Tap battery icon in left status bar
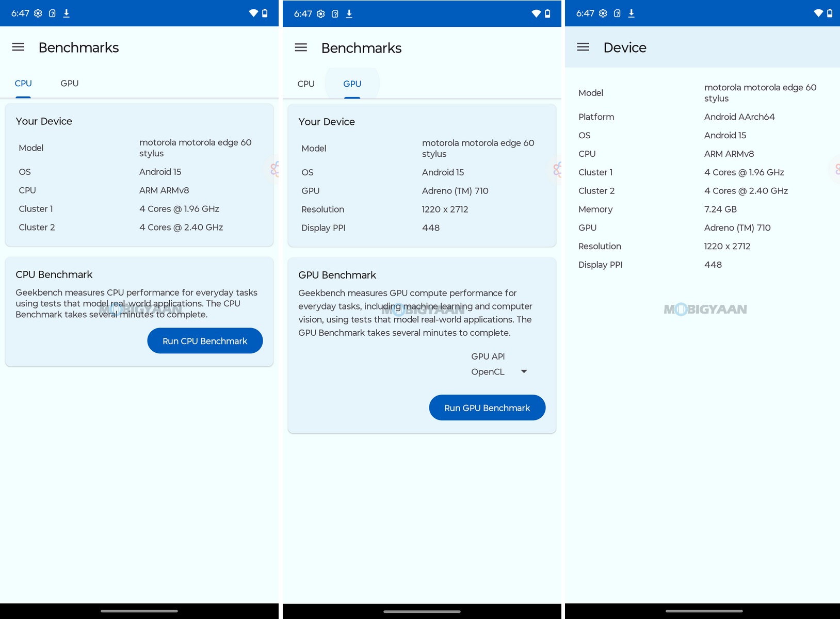Image resolution: width=840 pixels, height=619 pixels. point(265,13)
